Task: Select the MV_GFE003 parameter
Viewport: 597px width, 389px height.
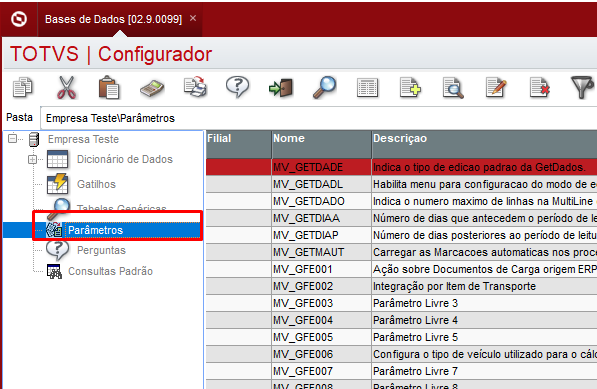Action: (303, 303)
